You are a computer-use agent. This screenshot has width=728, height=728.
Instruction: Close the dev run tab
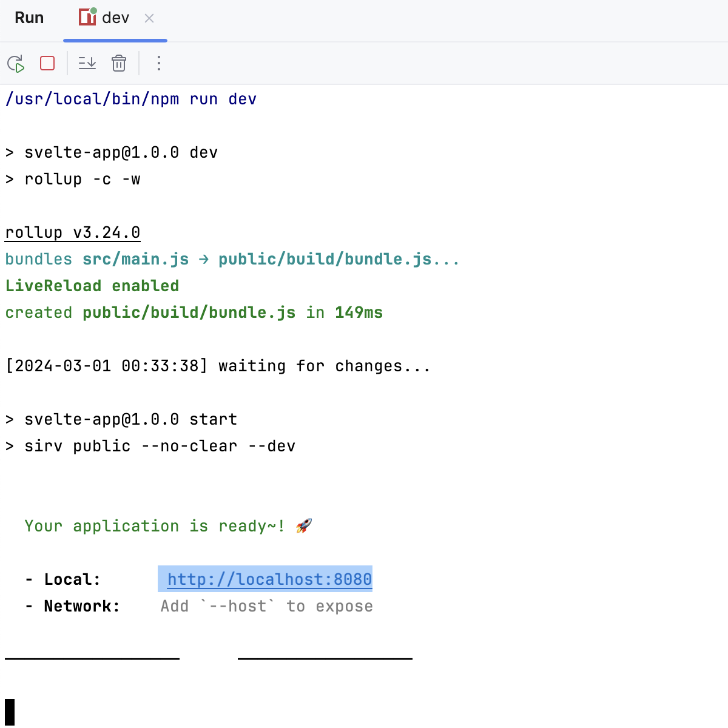149,18
